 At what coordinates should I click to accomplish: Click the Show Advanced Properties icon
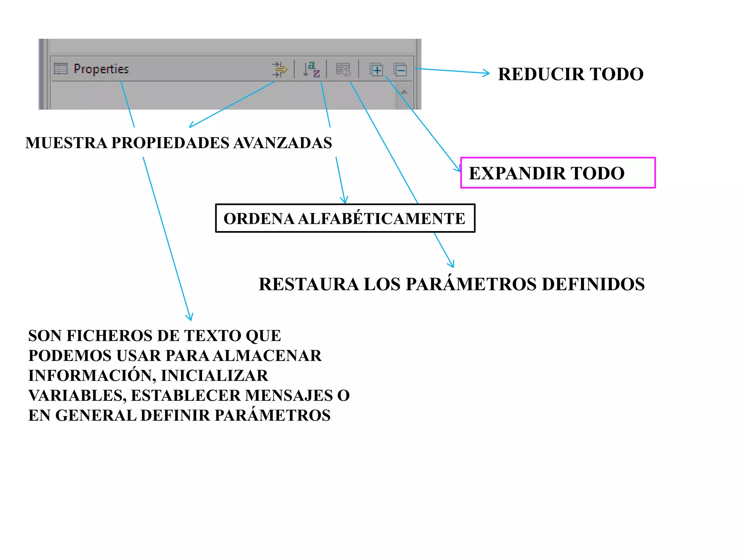(x=279, y=69)
